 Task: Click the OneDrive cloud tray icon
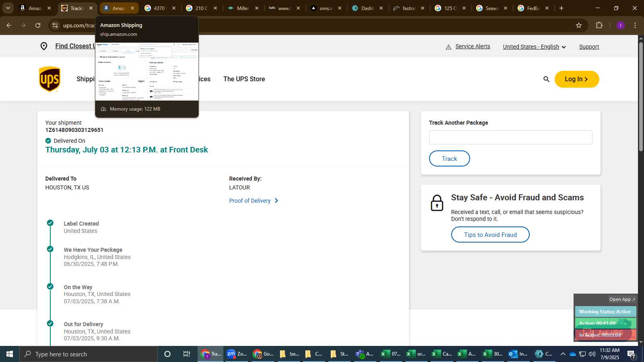573,354
